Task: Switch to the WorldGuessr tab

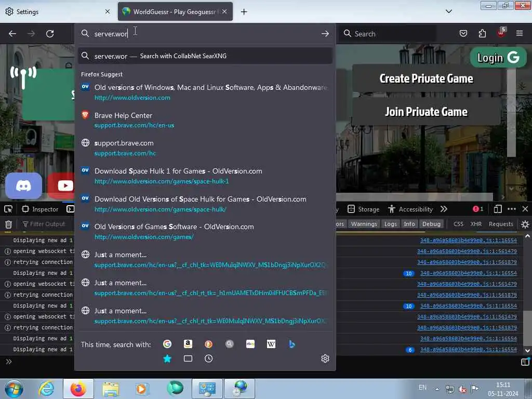Action: [x=175, y=12]
